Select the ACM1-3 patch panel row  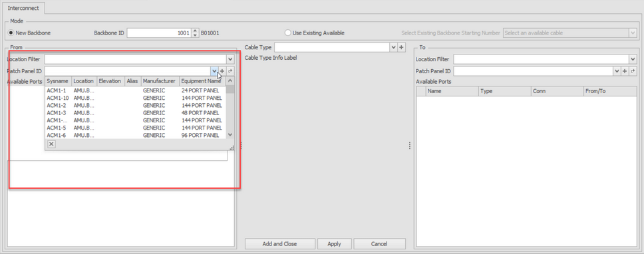136,113
